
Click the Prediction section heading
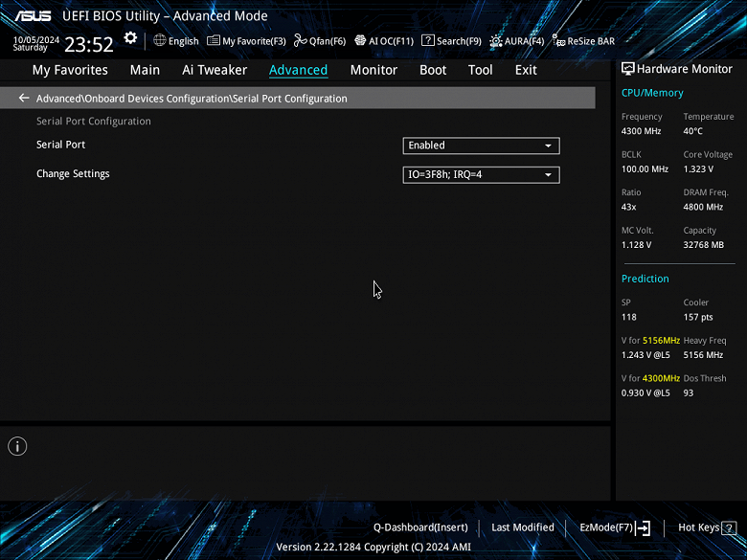(x=645, y=280)
